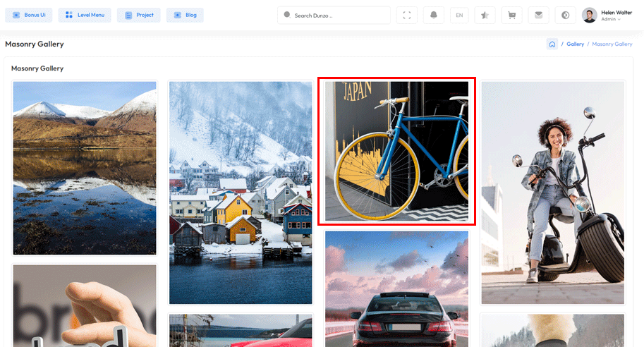Toggle dark/light theme mode
Screen dimensions: 644x347
coord(565,15)
